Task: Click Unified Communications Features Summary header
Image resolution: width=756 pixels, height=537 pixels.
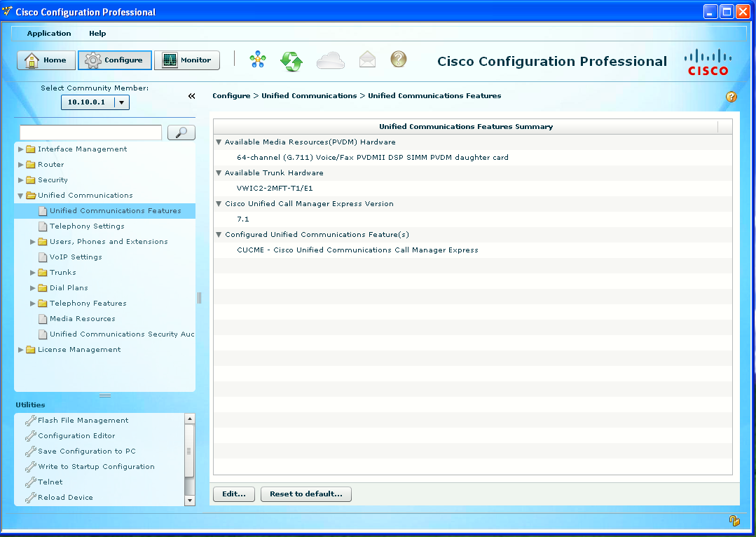Action: pyautogui.click(x=466, y=127)
